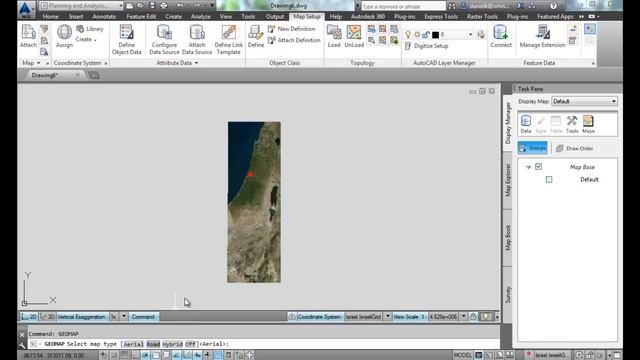640x360 pixels.
Task: Switch to the Analyze ribbon tab
Action: 200,17
